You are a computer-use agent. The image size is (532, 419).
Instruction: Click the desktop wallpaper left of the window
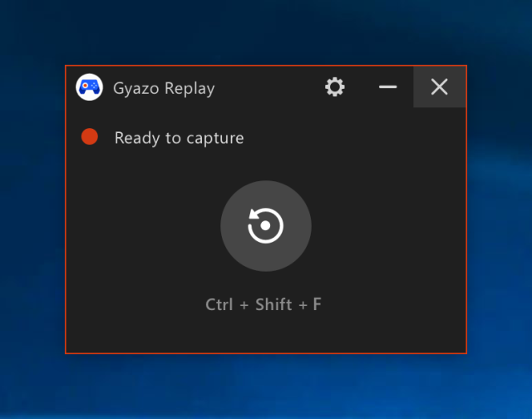(32, 208)
